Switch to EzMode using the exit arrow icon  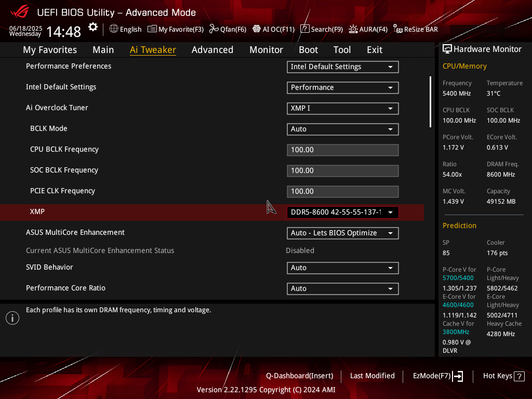point(458,376)
